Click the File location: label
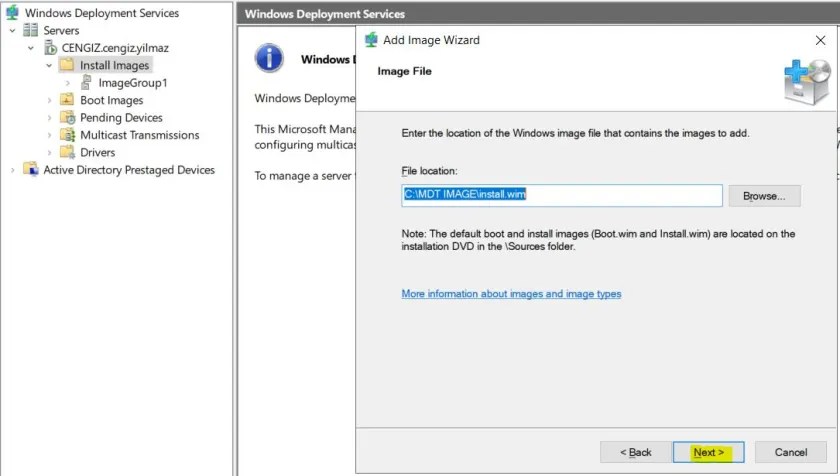 [x=429, y=171]
